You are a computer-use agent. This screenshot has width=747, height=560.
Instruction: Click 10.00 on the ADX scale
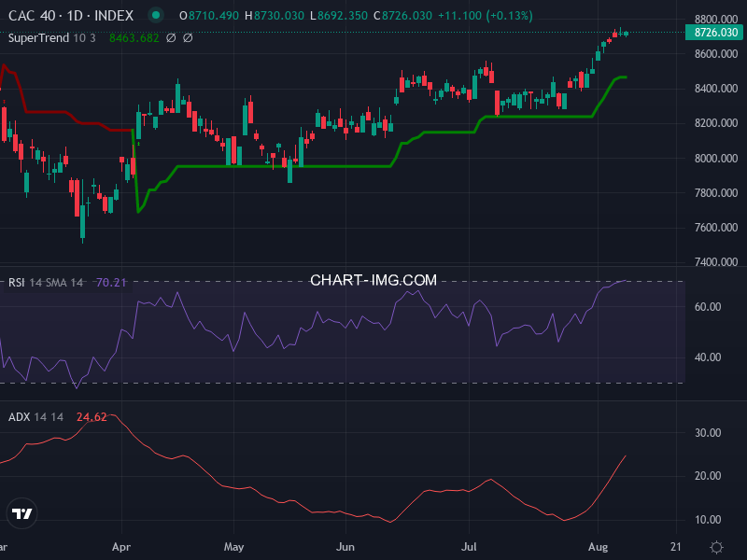708,520
